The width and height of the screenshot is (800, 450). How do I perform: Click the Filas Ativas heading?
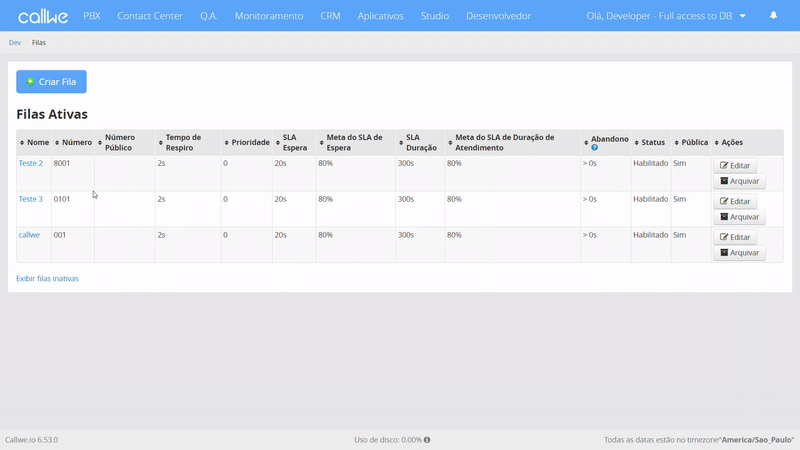[52, 114]
